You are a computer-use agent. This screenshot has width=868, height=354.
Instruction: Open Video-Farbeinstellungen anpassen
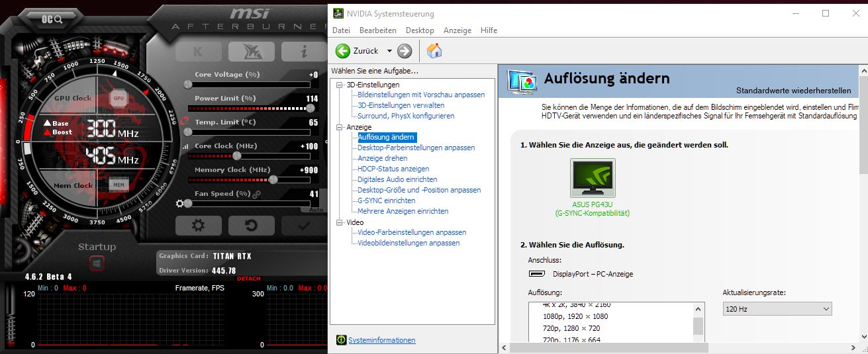tap(412, 232)
